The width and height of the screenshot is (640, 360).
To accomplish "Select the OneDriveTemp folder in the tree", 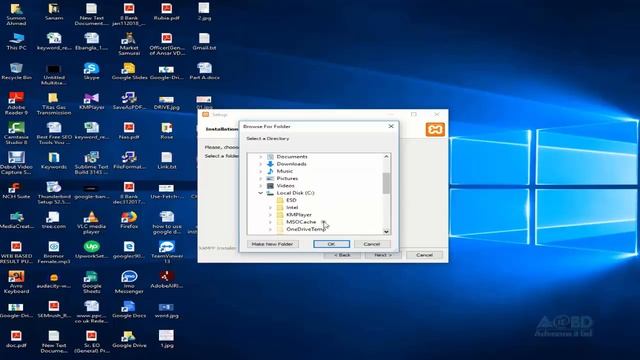I will pyautogui.click(x=306, y=229).
